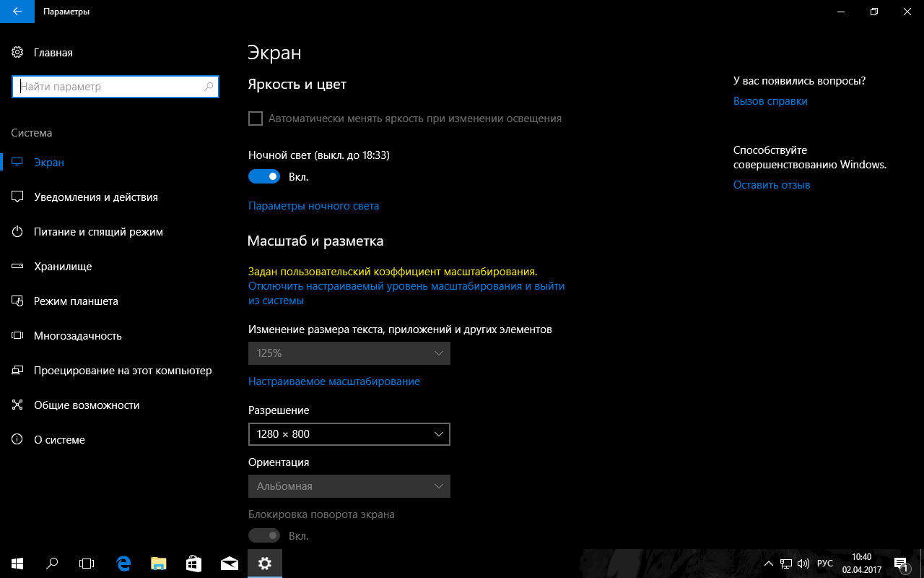
Task: Open the Store from the taskbar
Action: pos(193,564)
